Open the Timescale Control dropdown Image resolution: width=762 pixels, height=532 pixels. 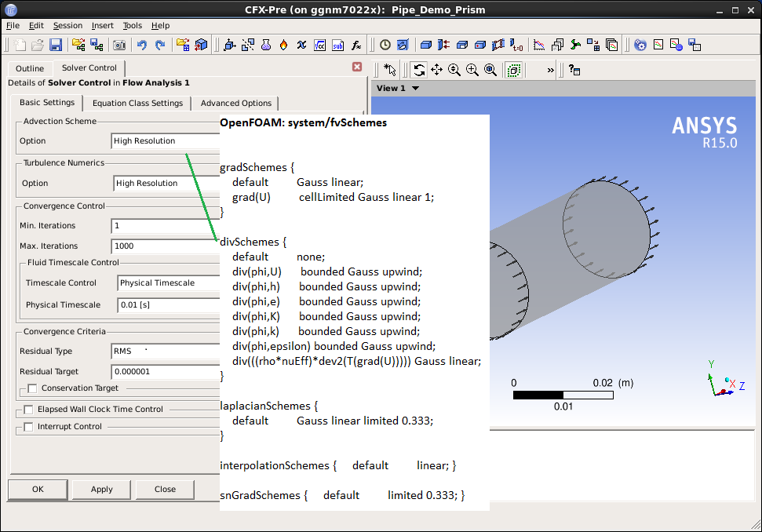click(169, 282)
